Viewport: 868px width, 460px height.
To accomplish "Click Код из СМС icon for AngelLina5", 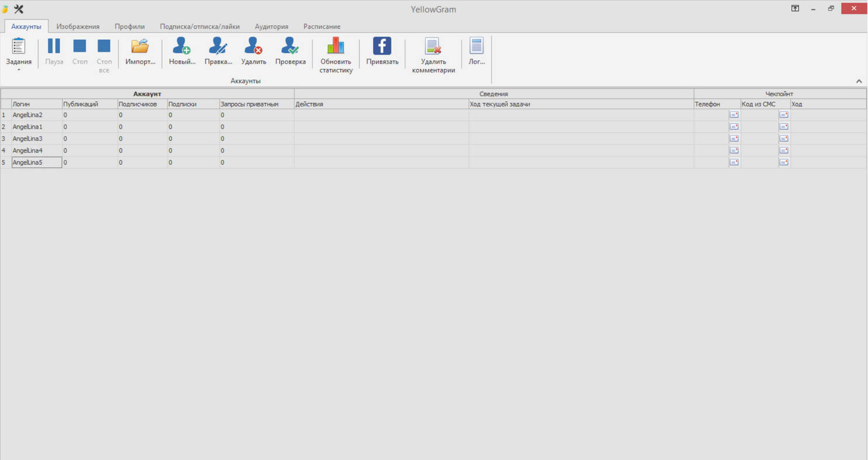I will click(784, 162).
